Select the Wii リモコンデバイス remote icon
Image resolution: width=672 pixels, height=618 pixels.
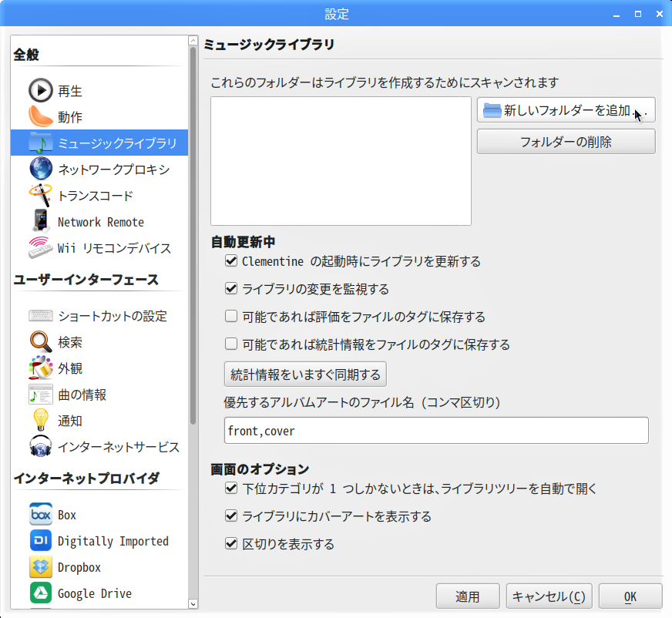[x=41, y=247]
